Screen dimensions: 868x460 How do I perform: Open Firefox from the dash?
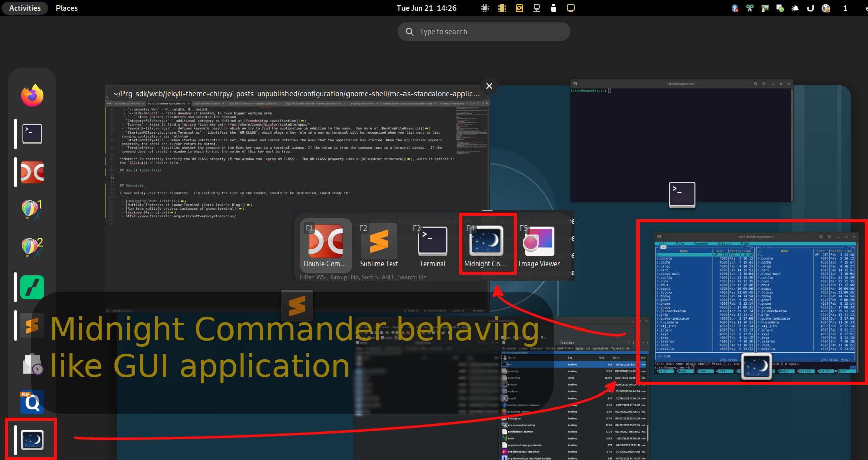[32, 95]
